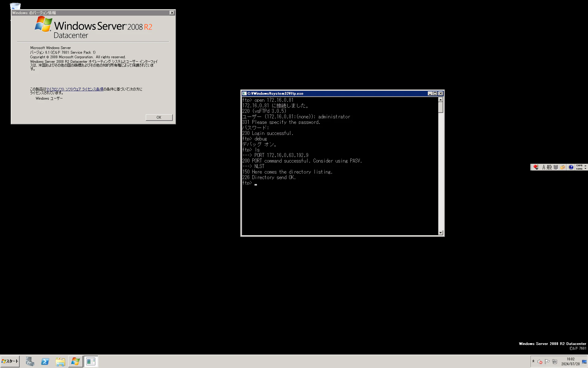This screenshot has width=588, height=368.
Task: Open the IME tools toolbox icon
Action: pyautogui.click(x=563, y=167)
